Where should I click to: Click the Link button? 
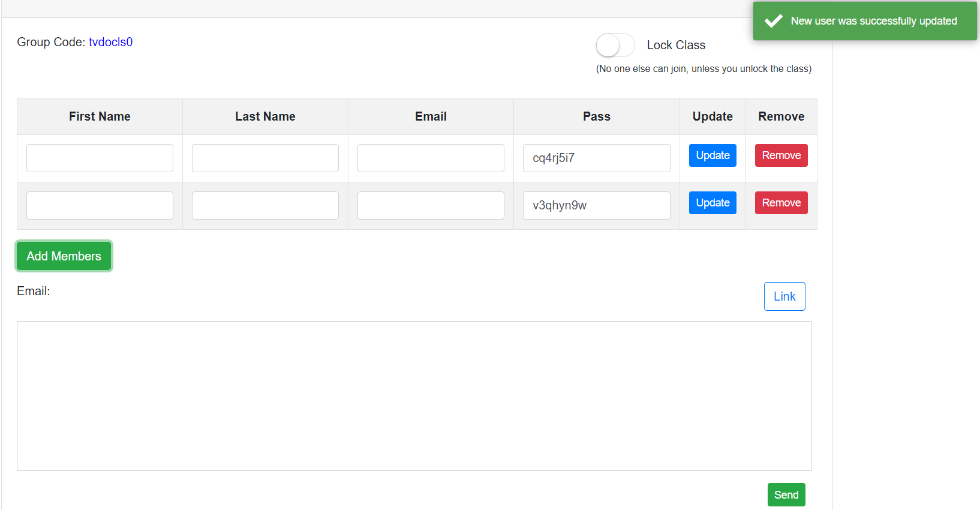(784, 296)
